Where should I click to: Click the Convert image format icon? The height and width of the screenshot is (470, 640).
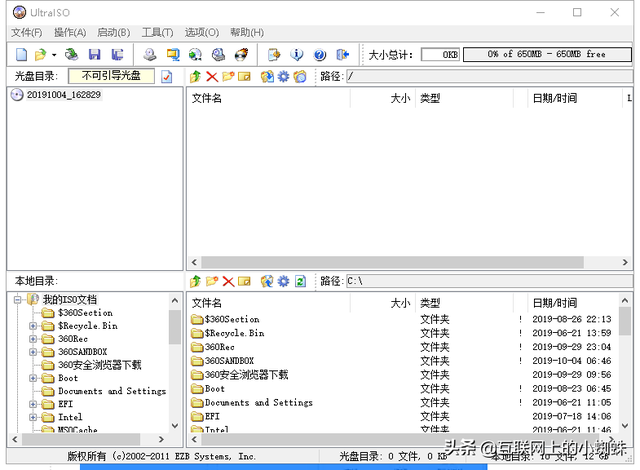[196, 54]
